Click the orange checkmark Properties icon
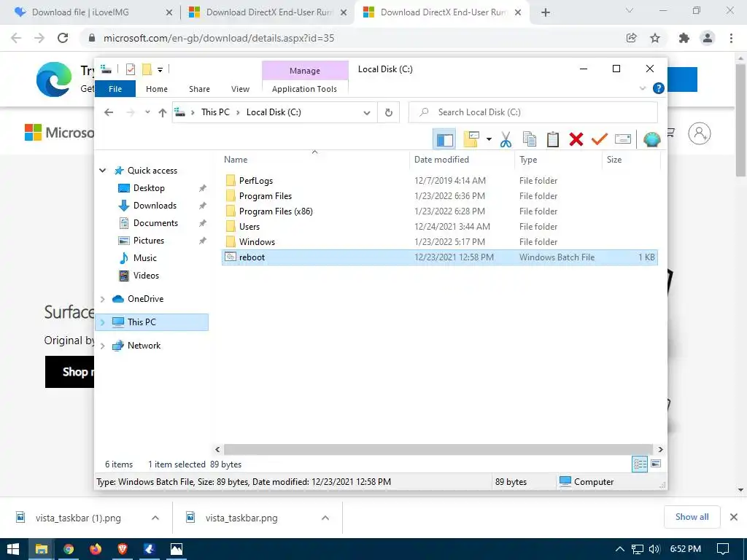The width and height of the screenshot is (747, 560). pyautogui.click(x=600, y=139)
